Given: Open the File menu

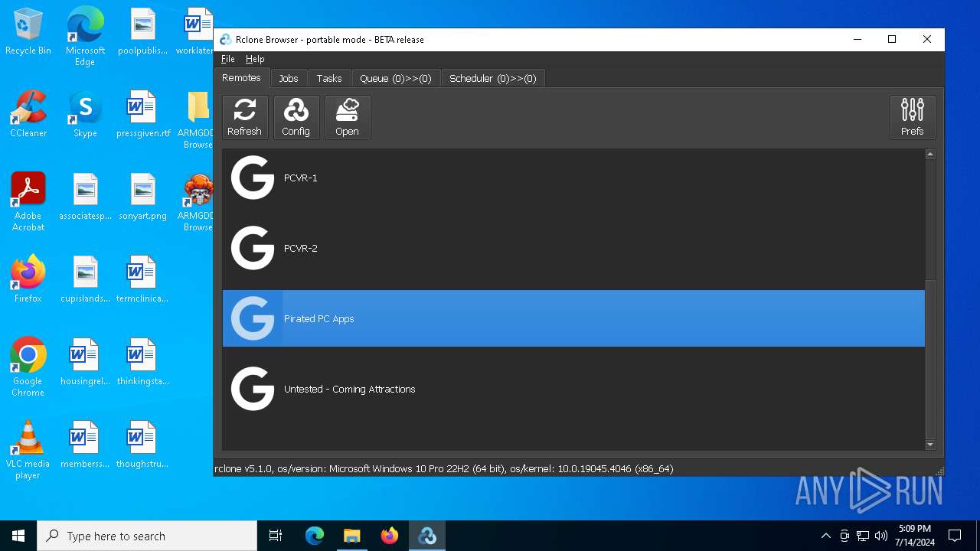Looking at the screenshot, I should click(228, 59).
